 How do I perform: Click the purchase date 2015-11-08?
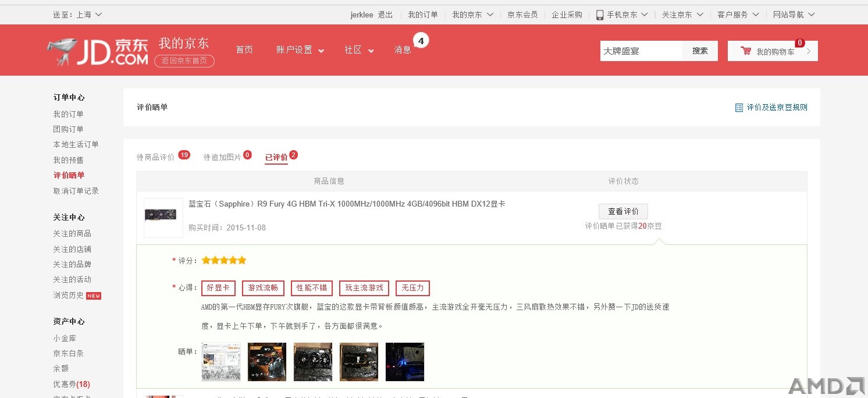click(x=246, y=228)
